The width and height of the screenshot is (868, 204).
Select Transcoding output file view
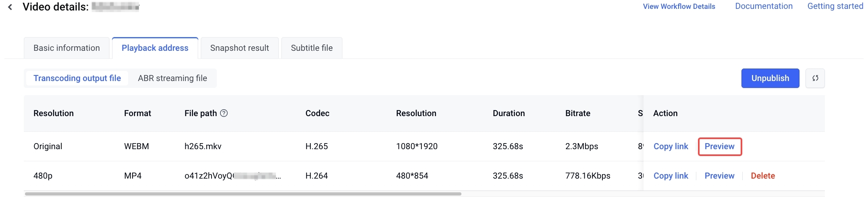[x=77, y=78]
